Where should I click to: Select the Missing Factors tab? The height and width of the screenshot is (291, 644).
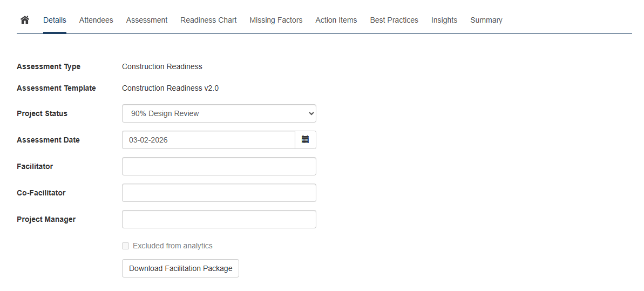pyautogui.click(x=276, y=20)
